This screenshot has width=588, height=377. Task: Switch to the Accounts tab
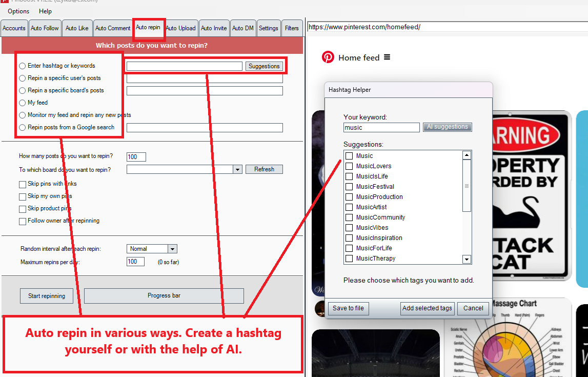14,28
